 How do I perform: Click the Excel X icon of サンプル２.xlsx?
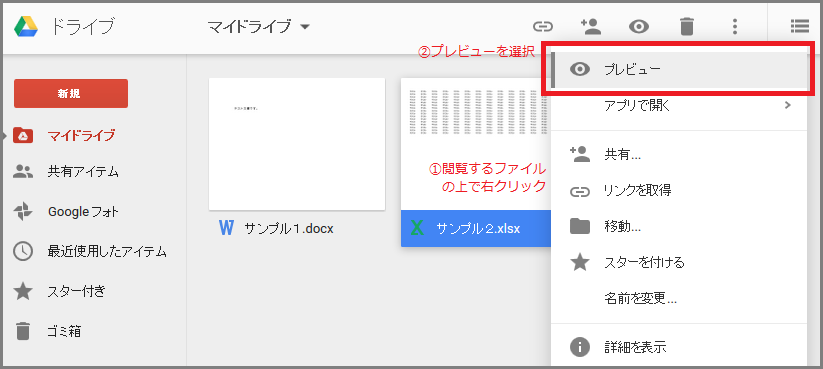(417, 228)
